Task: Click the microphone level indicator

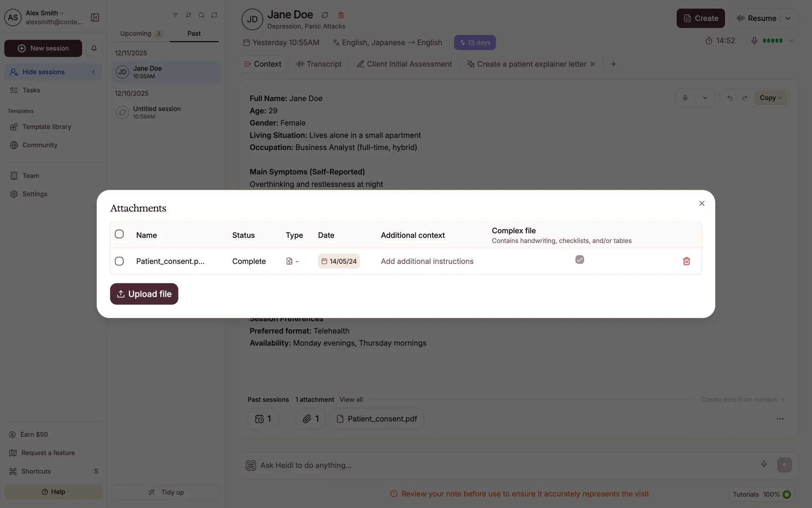Action: (772, 41)
